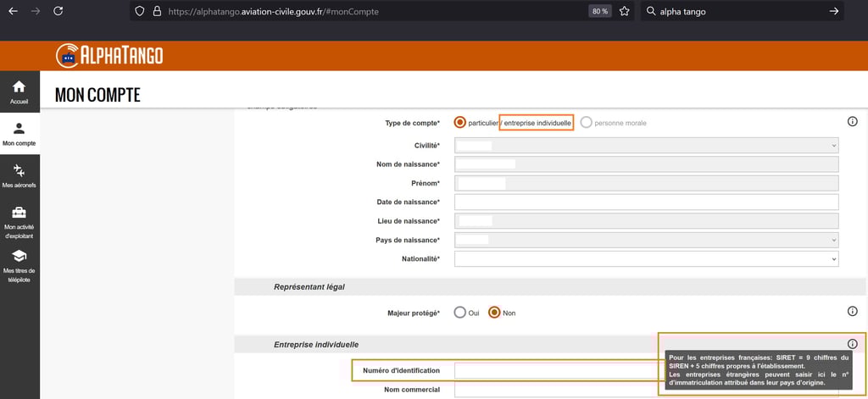The height and width of the screenshot is (399, 868).
Task: Click the 80 % zoom level badge
Action: click(x=599, y=11)
